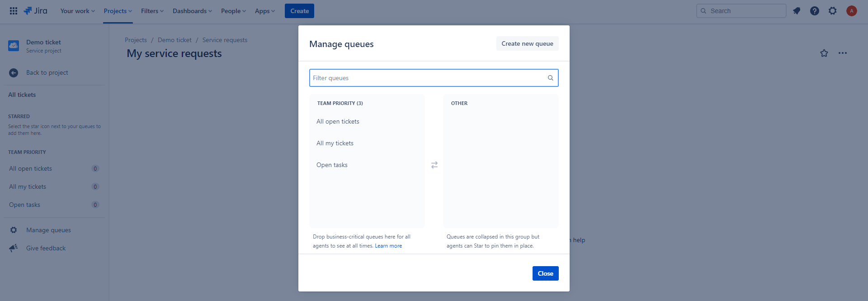Image resolution: width=868 pixels, height=301 pixels.
Task: Open the notifications icon
Action: click(797, 11)
